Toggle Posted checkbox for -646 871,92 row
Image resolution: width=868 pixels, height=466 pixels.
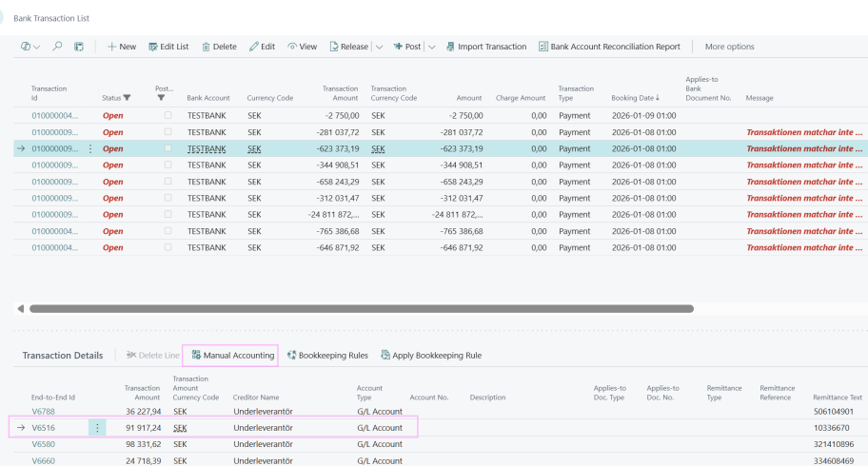[168, 247]
